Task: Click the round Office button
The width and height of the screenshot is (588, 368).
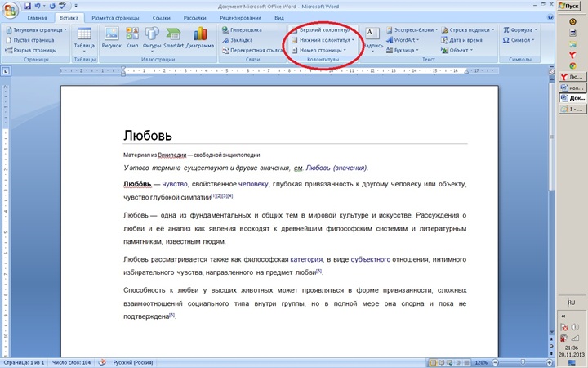Action: pos(11,9)
